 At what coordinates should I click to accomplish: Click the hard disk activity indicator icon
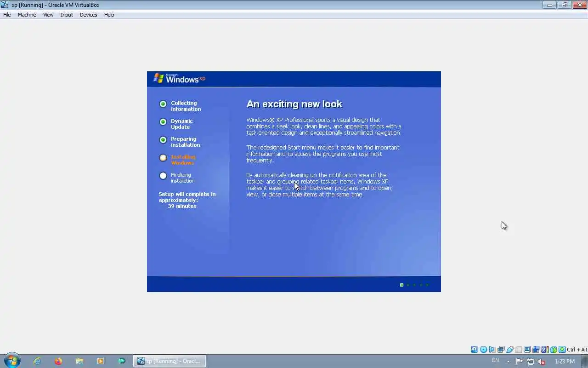pyautogui.click(x=475, y=350)
